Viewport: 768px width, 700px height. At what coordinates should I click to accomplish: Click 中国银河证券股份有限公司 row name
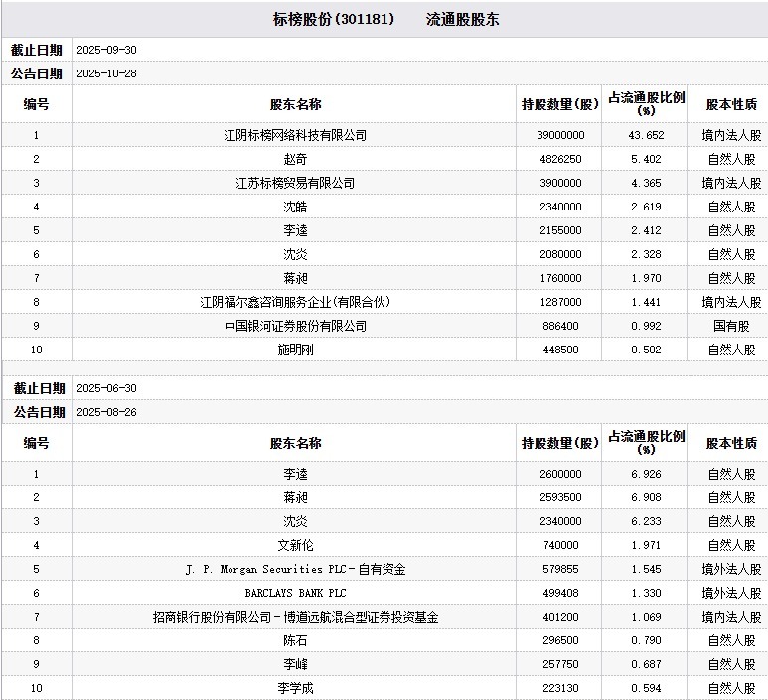point(295,326)
